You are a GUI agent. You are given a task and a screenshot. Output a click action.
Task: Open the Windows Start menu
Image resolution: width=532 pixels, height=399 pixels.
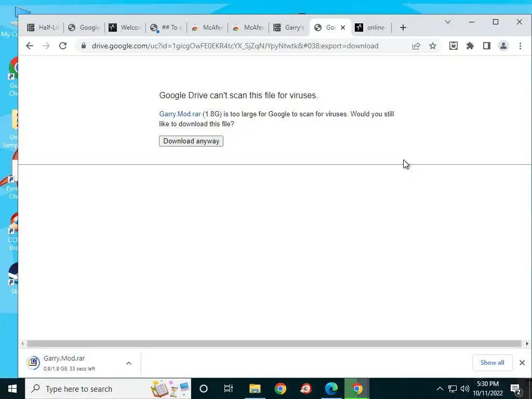12,389
